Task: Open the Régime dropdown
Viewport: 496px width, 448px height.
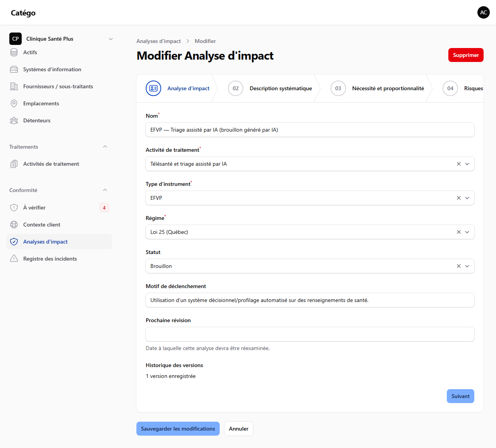Action: point(467,232)
